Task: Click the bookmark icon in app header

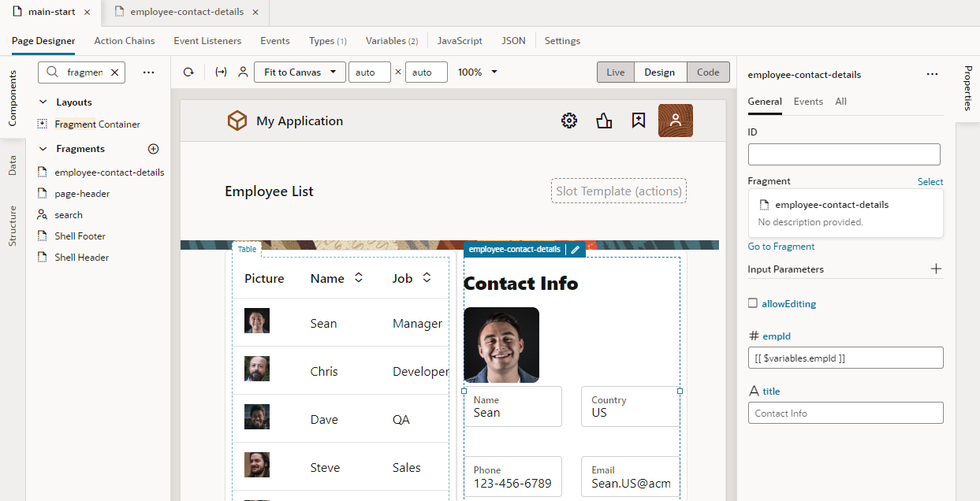Action: pyautogui.click(x=639, y=121)
